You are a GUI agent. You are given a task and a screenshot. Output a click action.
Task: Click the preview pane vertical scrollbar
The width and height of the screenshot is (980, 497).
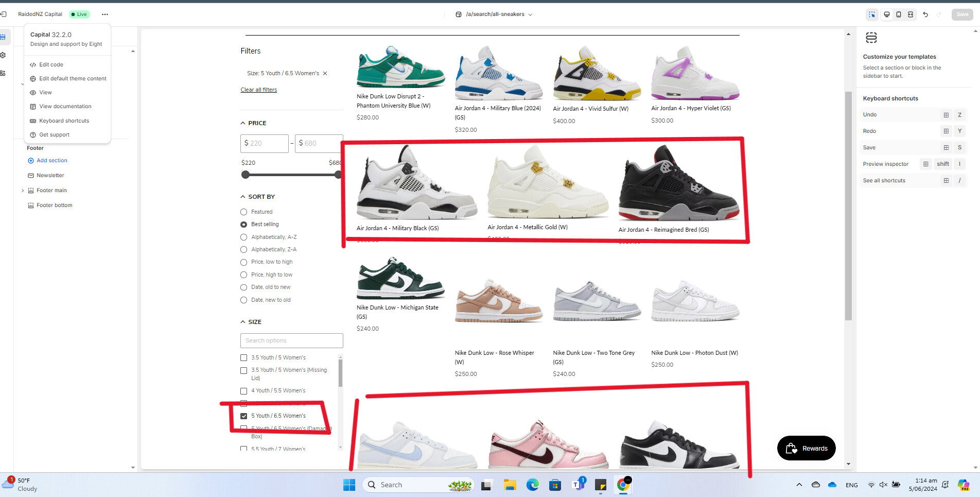click(848, 206)
